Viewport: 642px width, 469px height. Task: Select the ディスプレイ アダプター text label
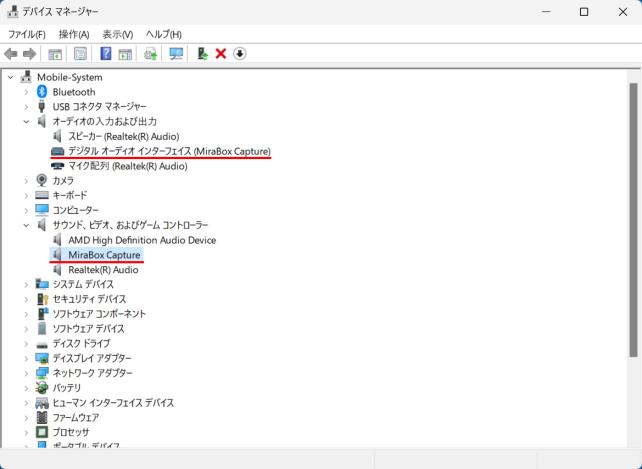[92, 358]
